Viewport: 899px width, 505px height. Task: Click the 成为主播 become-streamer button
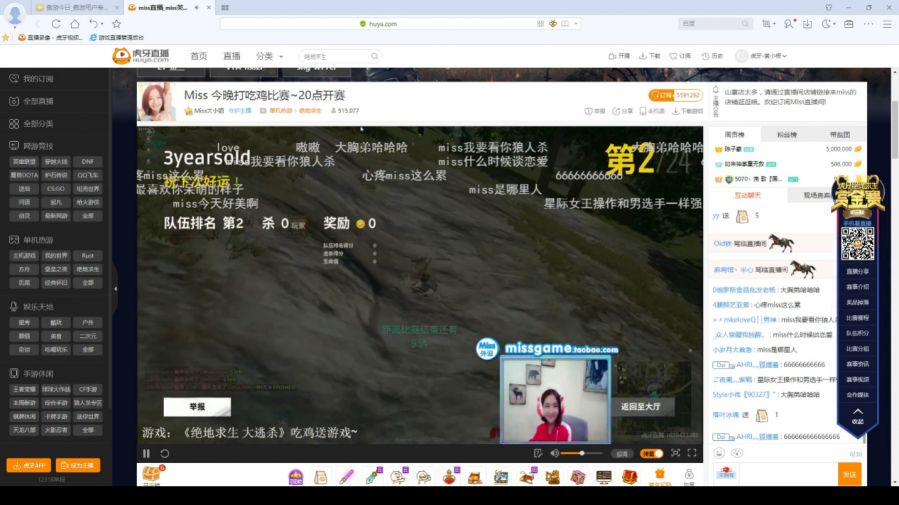pos(77,465)
